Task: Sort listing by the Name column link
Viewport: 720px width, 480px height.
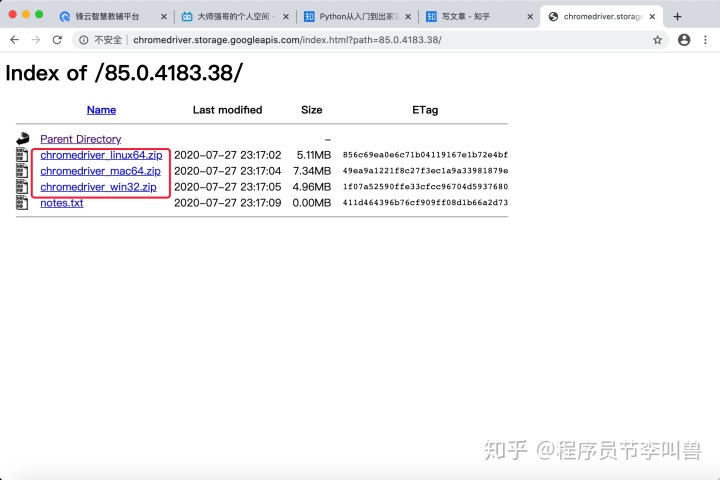Action: [x=101, y=110]
